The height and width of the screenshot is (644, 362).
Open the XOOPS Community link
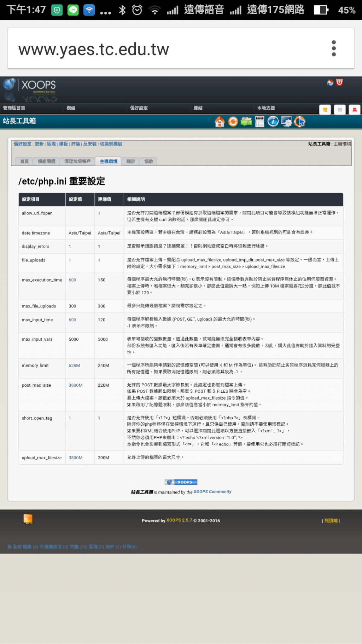click(212, 491)
